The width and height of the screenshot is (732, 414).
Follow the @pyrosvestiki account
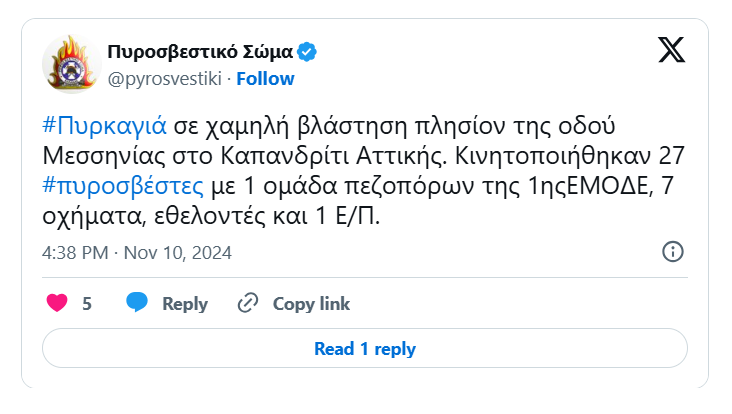[265, 78]
